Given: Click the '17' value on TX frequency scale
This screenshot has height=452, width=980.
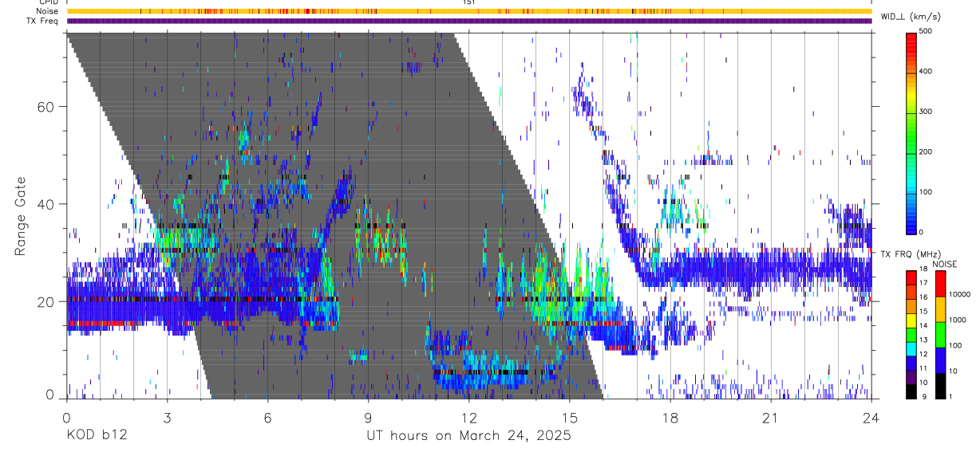Looking at the screenshot, I should [923, 284].
